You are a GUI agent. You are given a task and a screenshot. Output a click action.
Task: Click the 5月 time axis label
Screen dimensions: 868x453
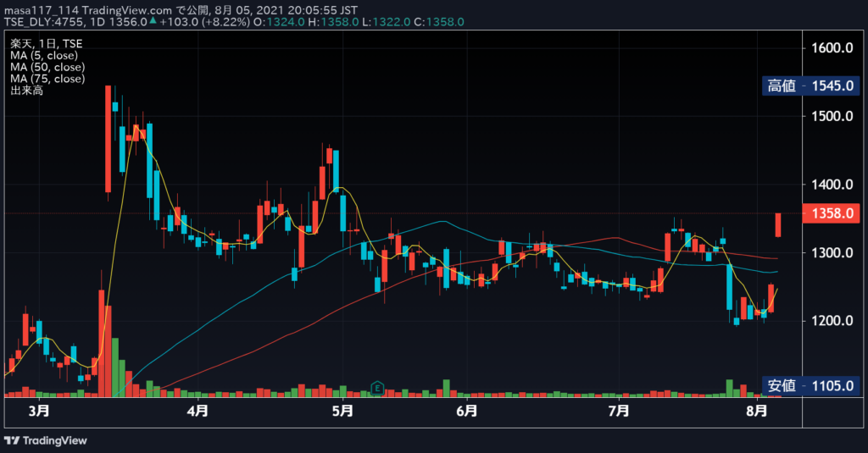[x=343, y=411]
